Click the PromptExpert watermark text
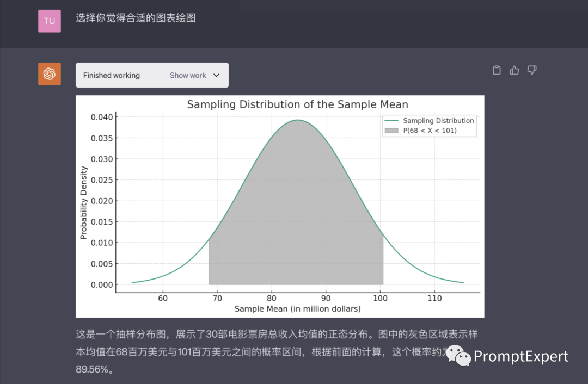 point(521,356)
